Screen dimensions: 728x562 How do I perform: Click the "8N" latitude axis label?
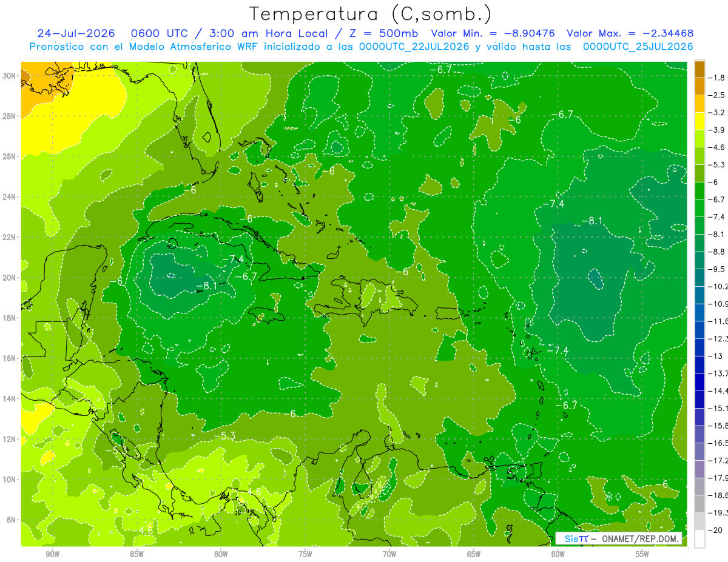point(11,520)
